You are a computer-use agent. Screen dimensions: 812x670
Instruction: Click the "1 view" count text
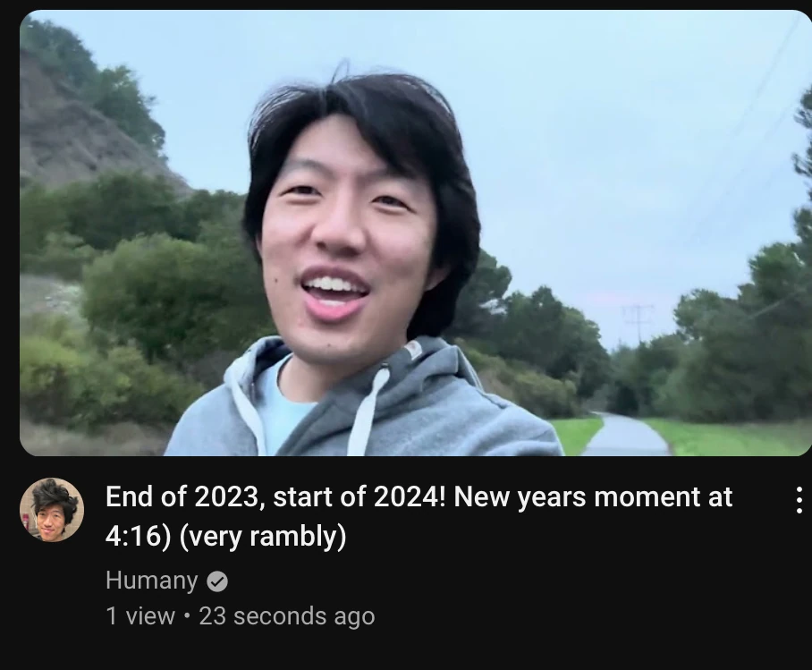140,616
